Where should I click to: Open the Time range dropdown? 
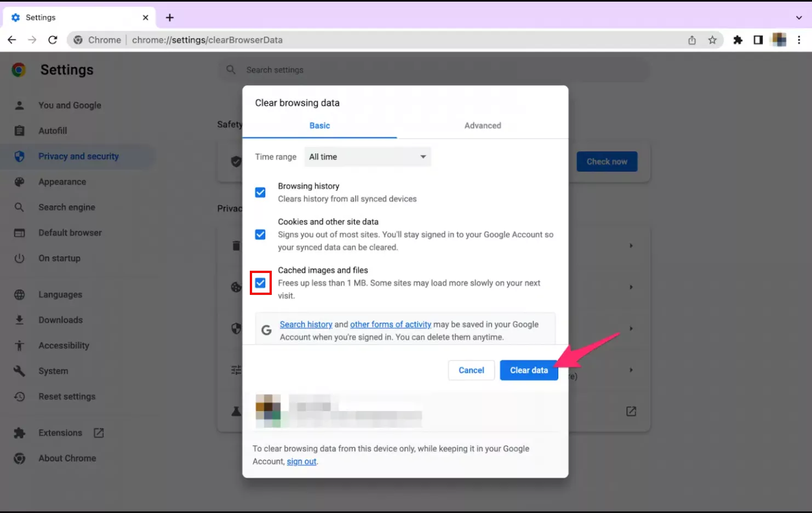pos(368,157)
